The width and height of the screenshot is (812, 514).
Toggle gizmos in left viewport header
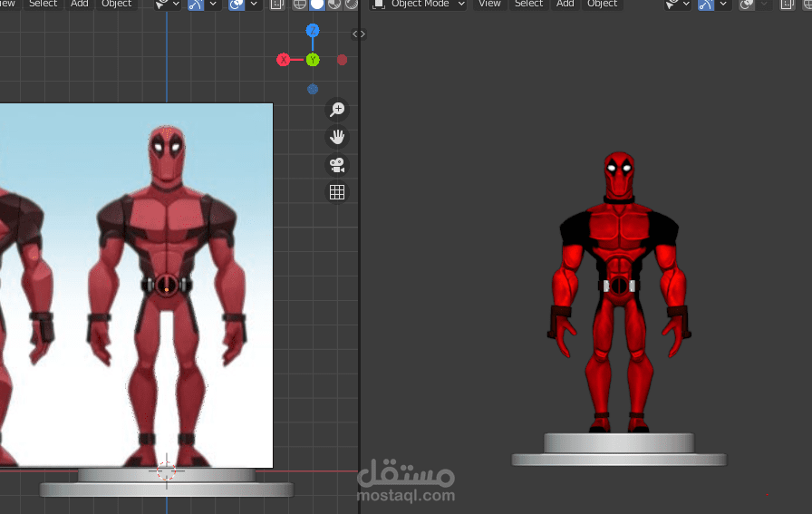coord(195,5)
